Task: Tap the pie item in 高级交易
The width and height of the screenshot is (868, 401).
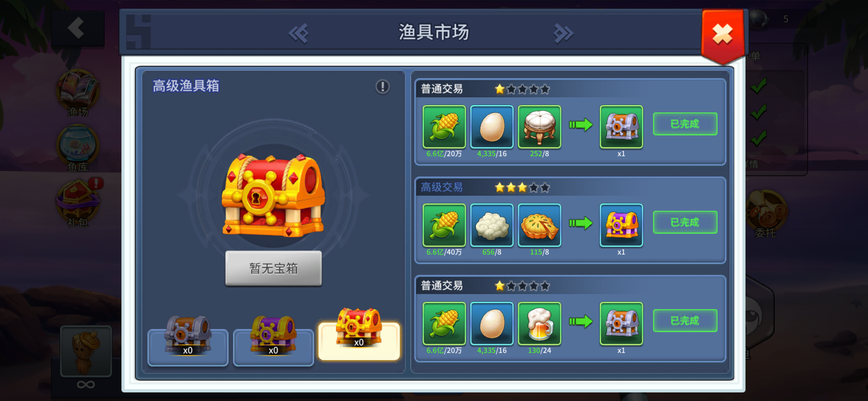Action: [x=539, y=225]
